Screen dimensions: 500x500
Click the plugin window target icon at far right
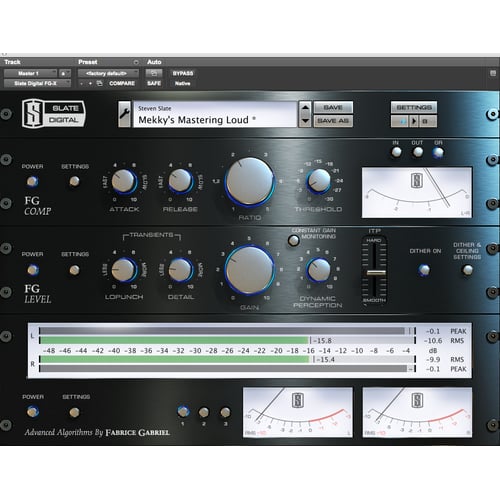click(x=493, y=73)
